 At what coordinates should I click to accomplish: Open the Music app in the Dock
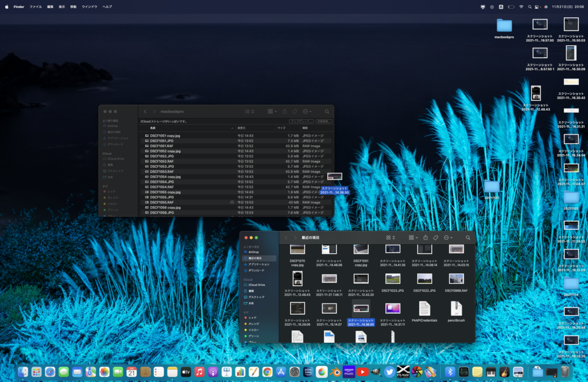[199, 372]
